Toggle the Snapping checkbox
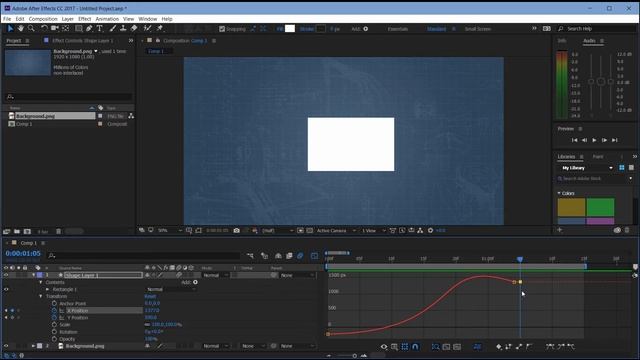Screen dimensions: 640x360 222,29
